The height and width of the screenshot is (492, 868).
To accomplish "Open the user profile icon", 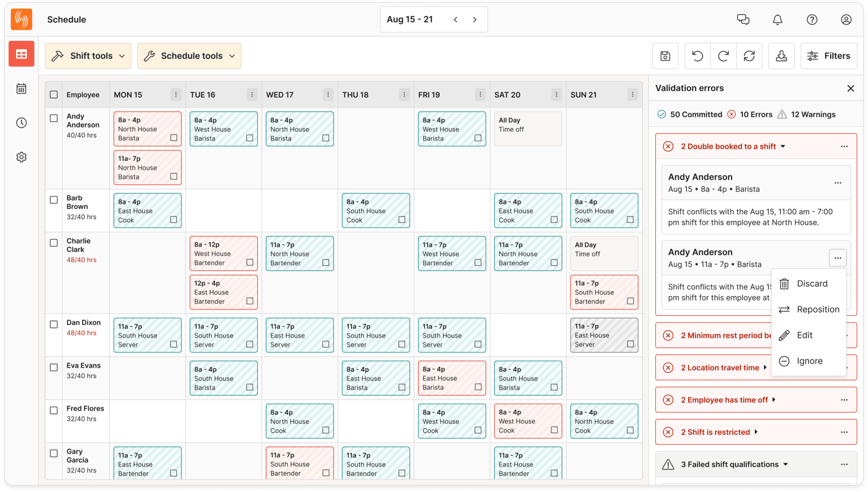I will pyautogui.click(x=846, y=20).
